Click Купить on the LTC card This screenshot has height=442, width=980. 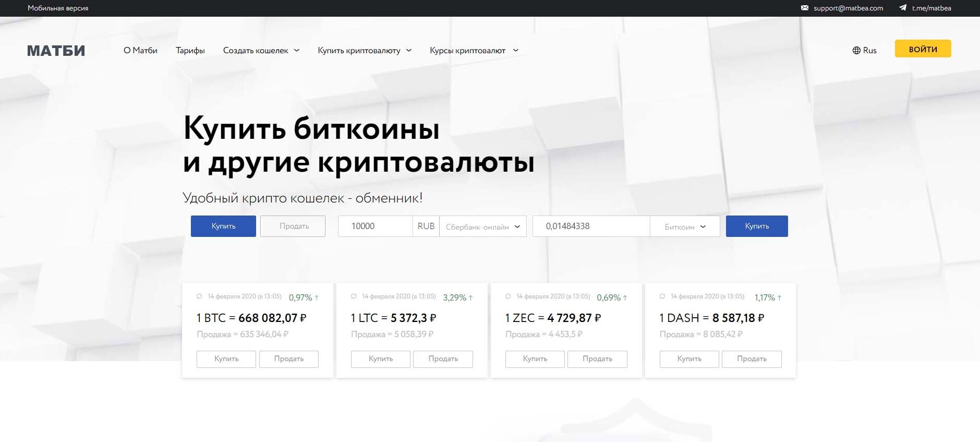pos(380,359)
